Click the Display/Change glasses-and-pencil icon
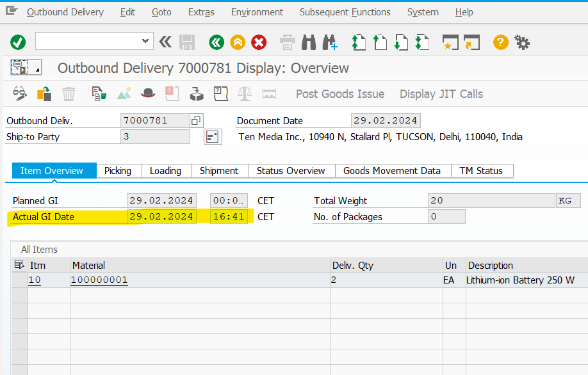The height and width of the screenshot is (375, 588). 20,94
